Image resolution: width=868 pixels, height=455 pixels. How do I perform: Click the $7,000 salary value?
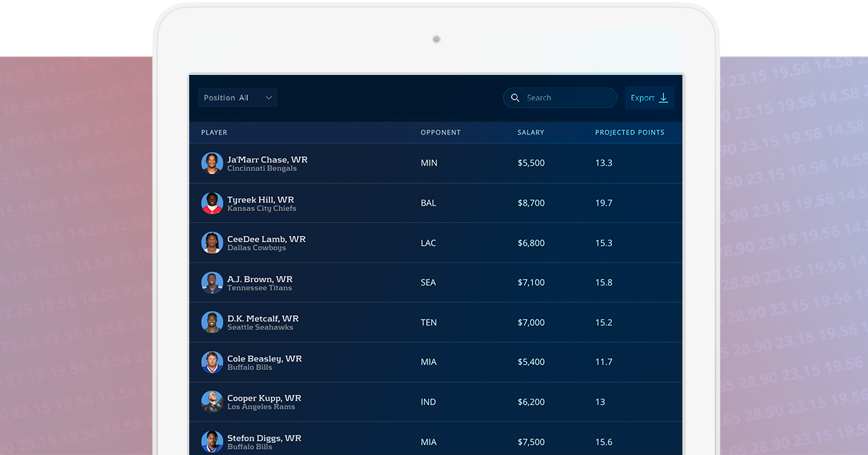pyautogui.click(x=531, y=322)
